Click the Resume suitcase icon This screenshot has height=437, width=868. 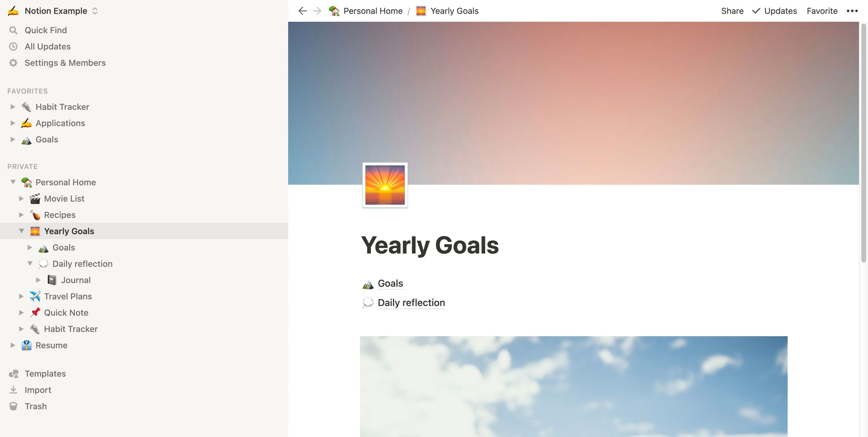[26, 345]
